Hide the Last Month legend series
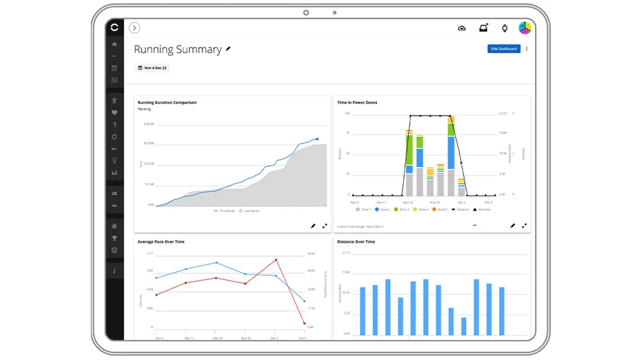Image resolution: width=644 pixels, height=362 pixels. [249, 211]
